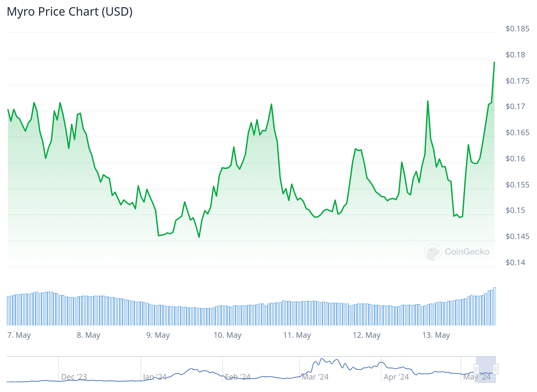
Task: Click the 11. May date label
Action: pos(297,335)
